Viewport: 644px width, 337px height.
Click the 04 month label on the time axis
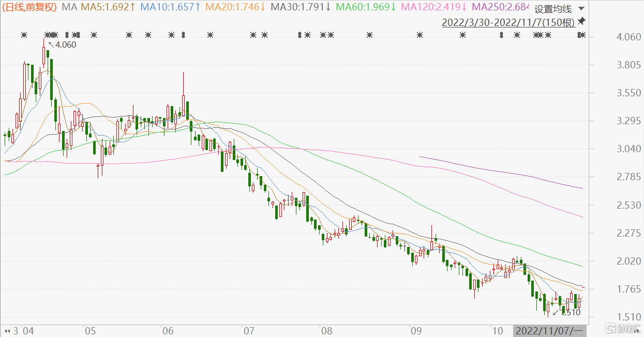pos(27,331)
